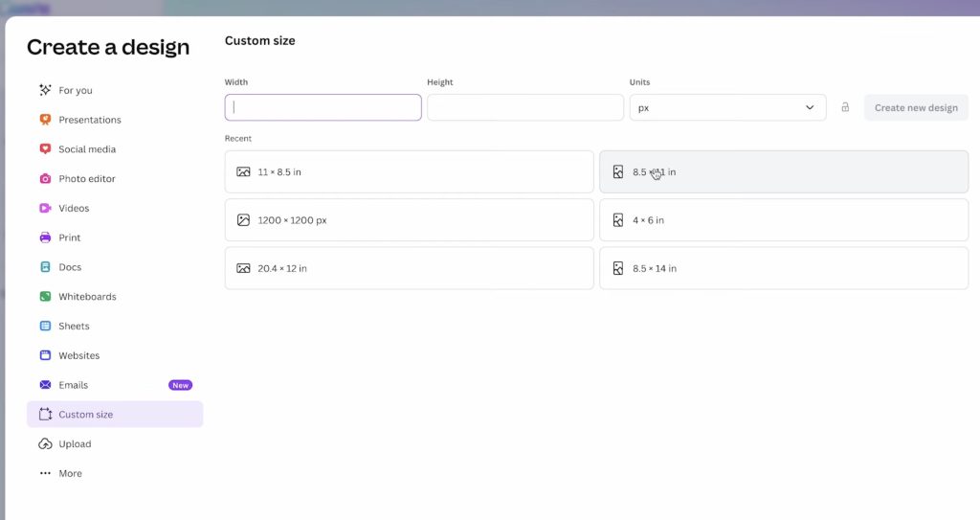Click the Create new design button
This screenshot has width=980, height=520.
pos(916,107)
